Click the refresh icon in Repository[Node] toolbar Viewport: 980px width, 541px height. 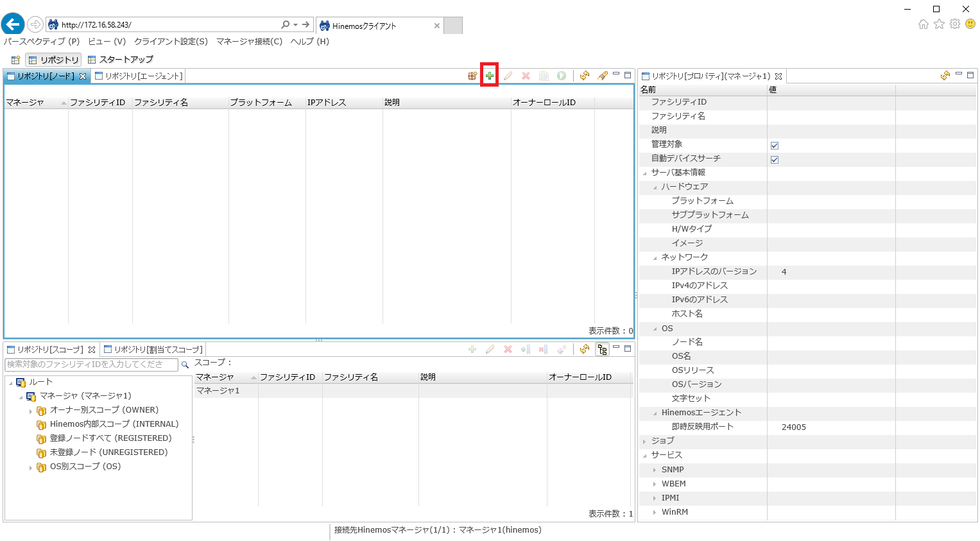point(585,76)
